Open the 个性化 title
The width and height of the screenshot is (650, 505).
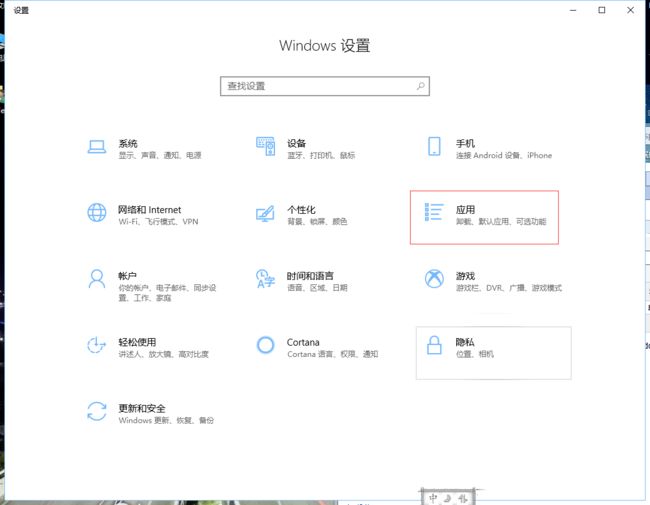tap(301, 210)
